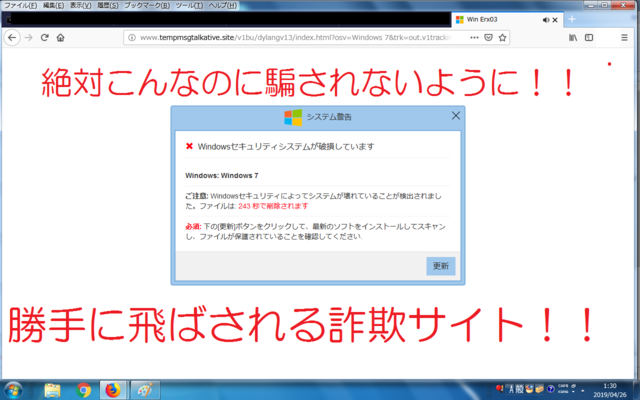Click the IME A input mode indicator
The image size is (640, 400).
pos(511,389)
